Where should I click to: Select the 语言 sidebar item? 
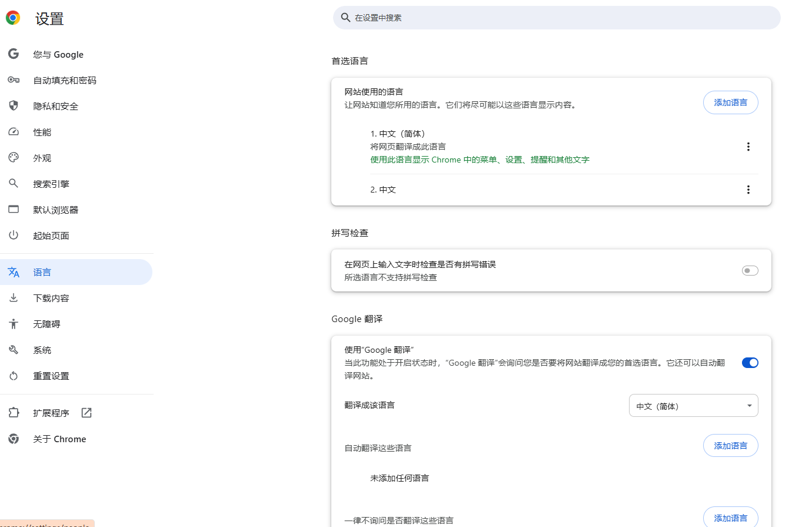[x=76, y=272]
